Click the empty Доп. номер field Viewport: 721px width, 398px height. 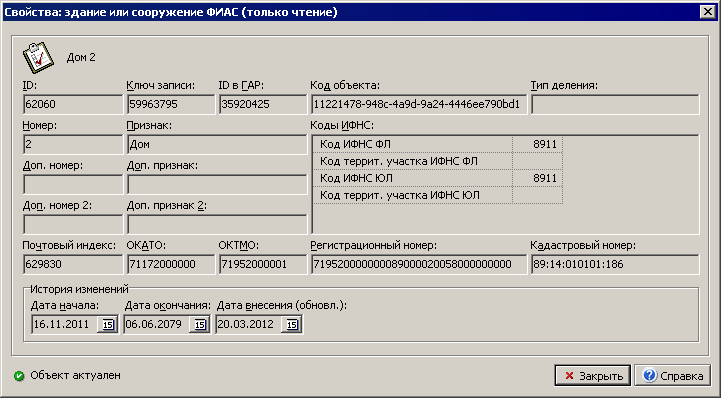tap(73, 184)
